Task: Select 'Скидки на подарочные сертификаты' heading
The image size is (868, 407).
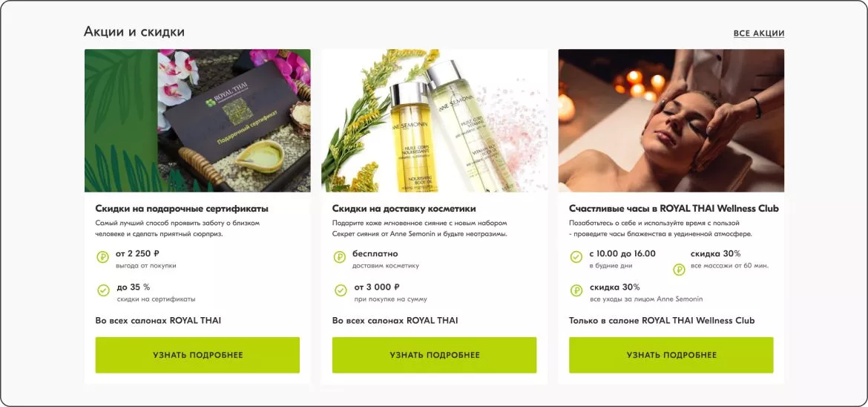Action: pyautogui.click(x=182, y=209)
